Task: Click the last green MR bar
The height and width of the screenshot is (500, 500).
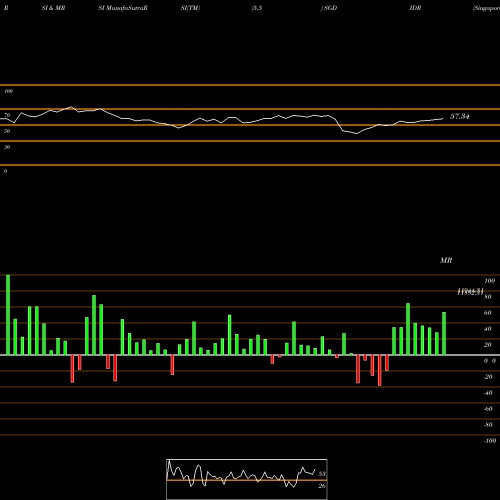Action: [444, 334]
